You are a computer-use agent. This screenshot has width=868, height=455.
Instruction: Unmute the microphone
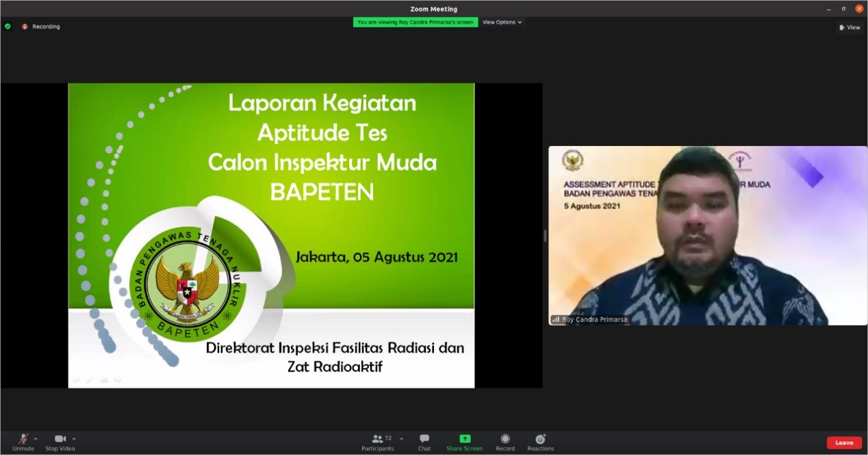23,442
